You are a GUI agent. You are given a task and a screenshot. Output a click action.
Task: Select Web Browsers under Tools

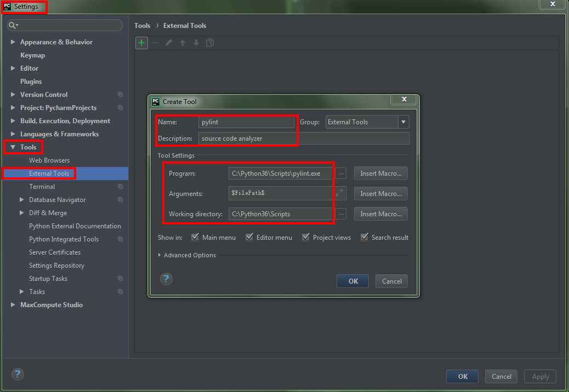tap(49, 160)
